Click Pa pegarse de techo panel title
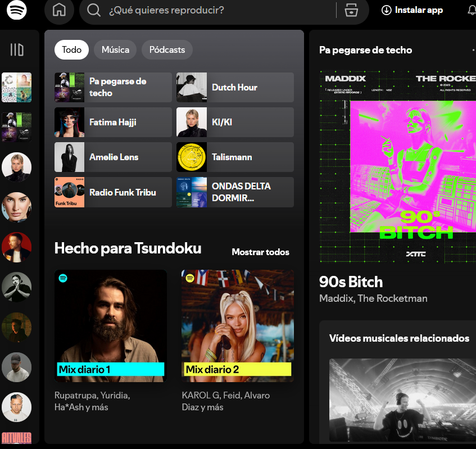 (x=365, y=50)
